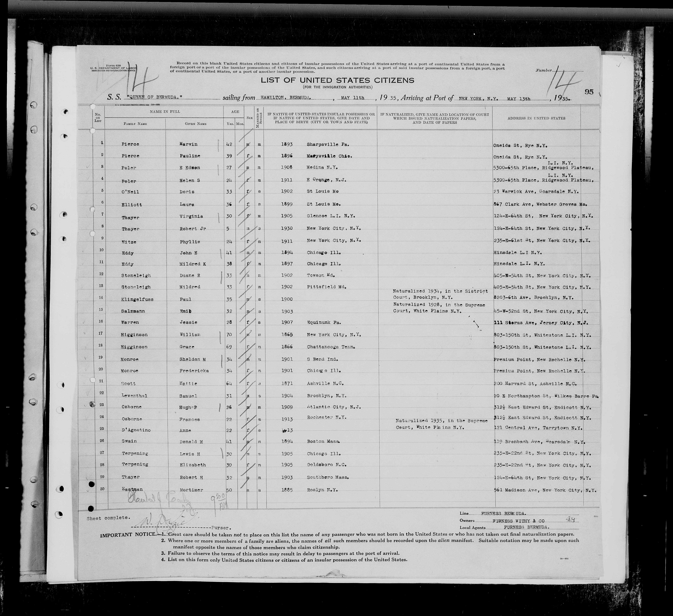Screen dimensions: 673x616
Task: Select family name 'Leventhal'
Action: tap(134, 396)
